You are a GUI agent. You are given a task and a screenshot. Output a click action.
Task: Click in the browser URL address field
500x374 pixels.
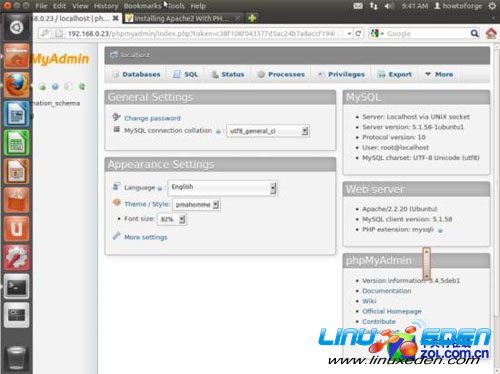click(201, 33)
